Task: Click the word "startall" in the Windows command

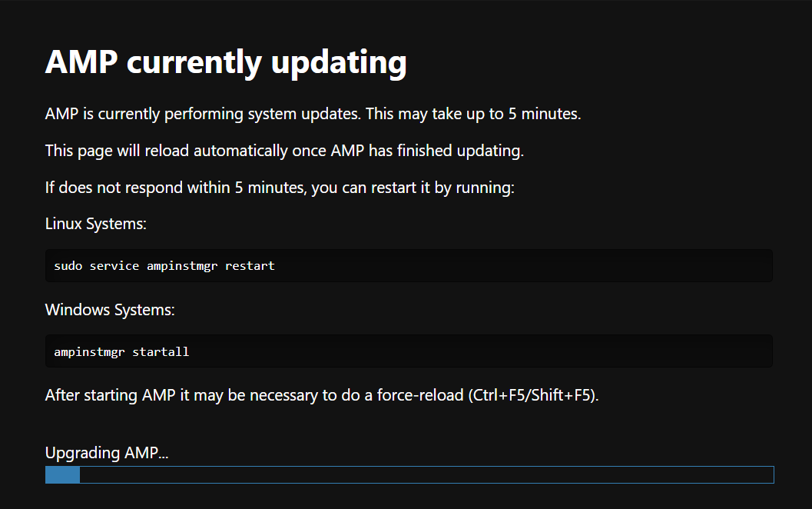Action: [161, 352]
